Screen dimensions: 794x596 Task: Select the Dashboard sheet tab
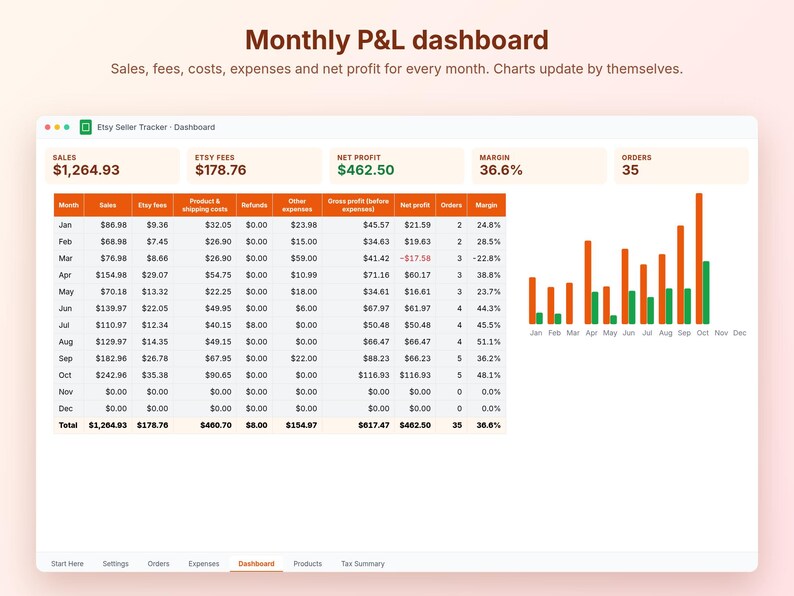click(256, 564)
